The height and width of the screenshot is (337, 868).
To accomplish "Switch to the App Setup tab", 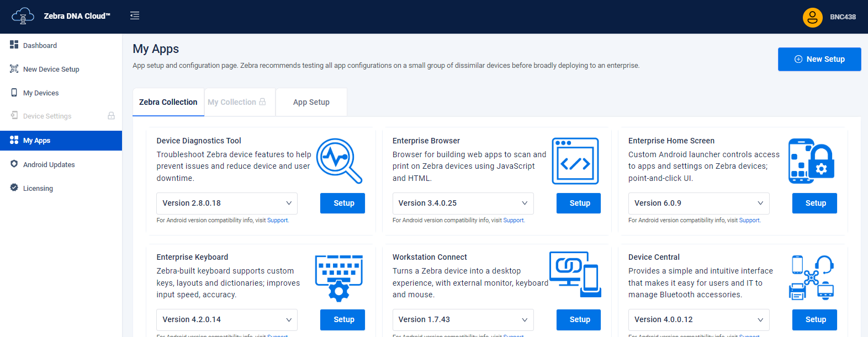I will (x=311, y=102).
